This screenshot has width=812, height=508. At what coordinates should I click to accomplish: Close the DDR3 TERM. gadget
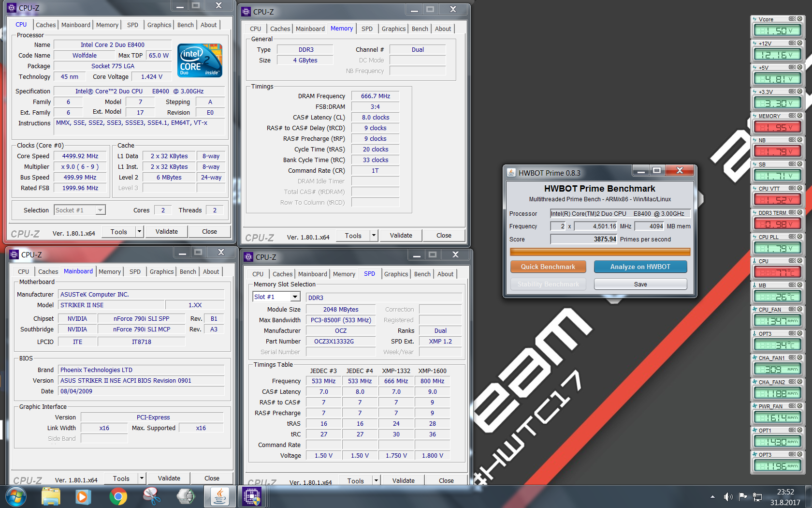799,212
